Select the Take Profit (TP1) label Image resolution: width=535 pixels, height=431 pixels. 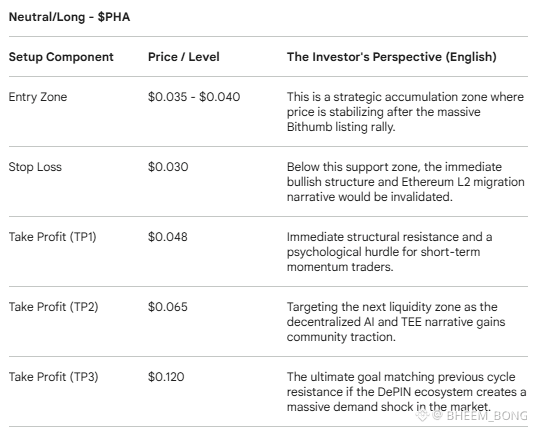pos(53,237)
